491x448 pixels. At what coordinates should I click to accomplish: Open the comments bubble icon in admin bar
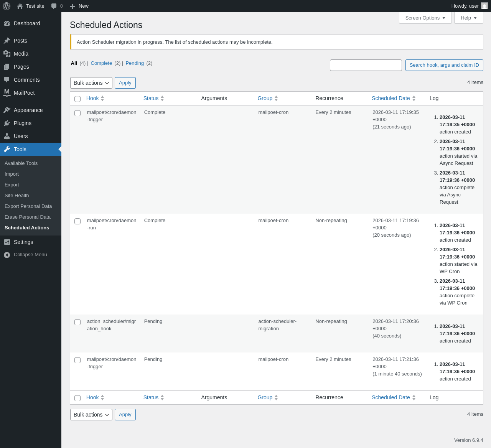54,6
